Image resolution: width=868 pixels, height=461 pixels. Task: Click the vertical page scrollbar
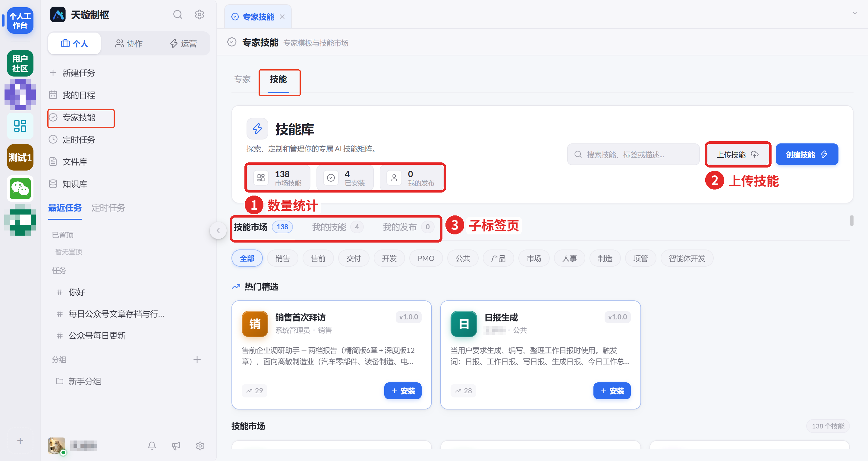(852, 221)
